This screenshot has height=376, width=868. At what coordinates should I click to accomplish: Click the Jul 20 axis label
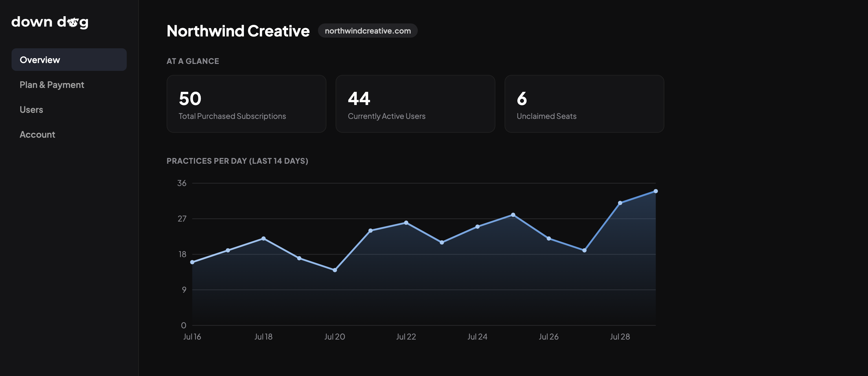point(335,337)
